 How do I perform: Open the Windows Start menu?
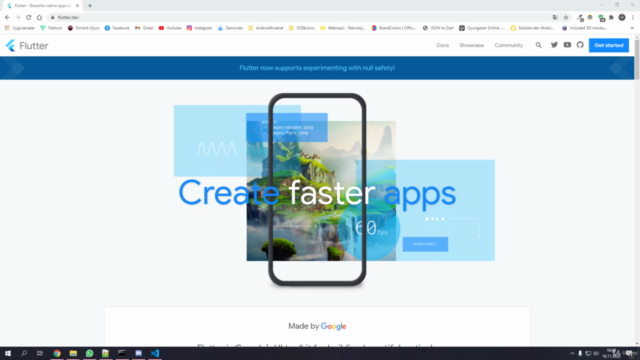pyautogui.click(x=8, y=353)
